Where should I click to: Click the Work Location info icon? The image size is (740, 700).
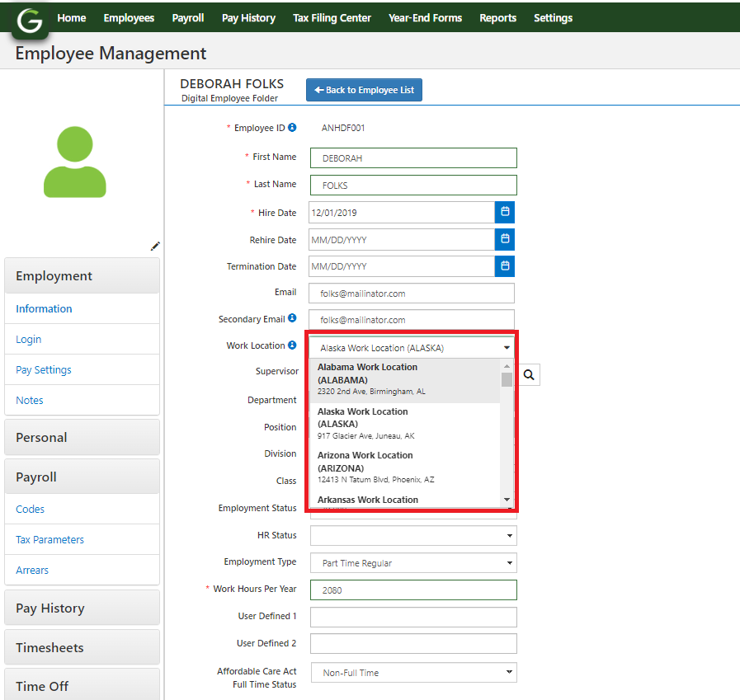[292, 345]
